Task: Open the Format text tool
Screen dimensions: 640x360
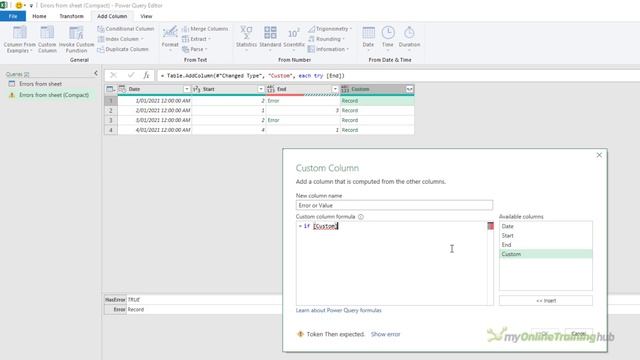Action: [170, 38]
